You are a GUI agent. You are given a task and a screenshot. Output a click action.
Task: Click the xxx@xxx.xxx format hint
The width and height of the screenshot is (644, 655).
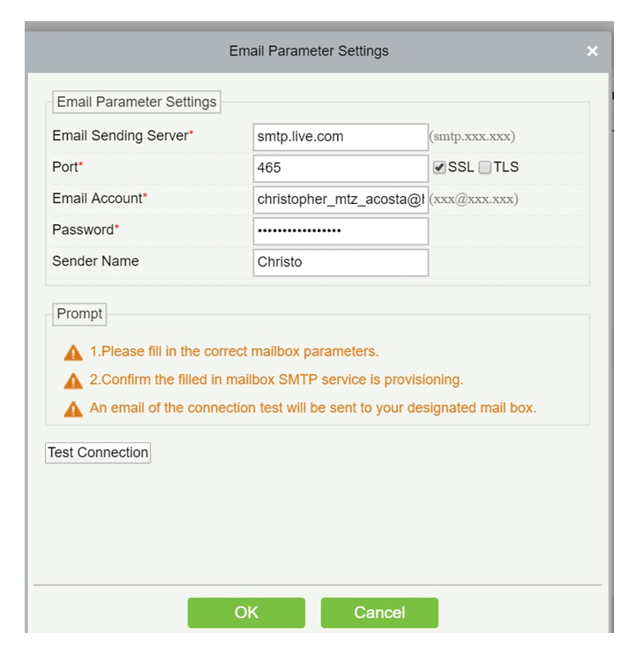pos(474,200)
